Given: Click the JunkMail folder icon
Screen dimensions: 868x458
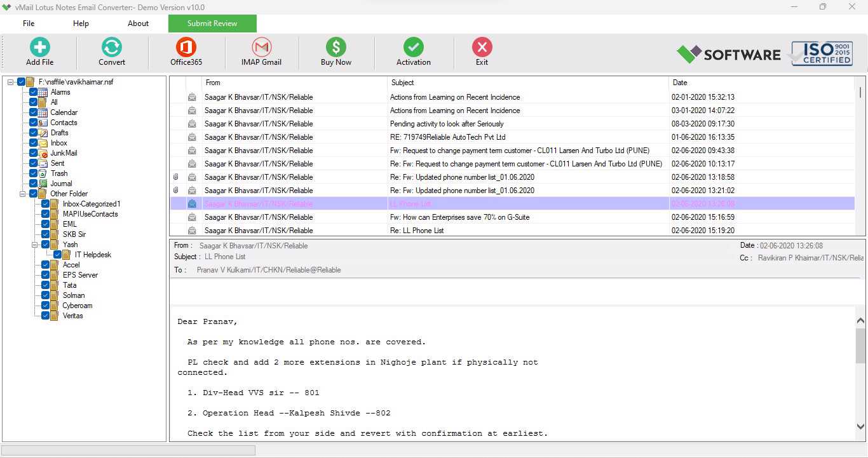Looking at the screenshot, I should point(43,153).
